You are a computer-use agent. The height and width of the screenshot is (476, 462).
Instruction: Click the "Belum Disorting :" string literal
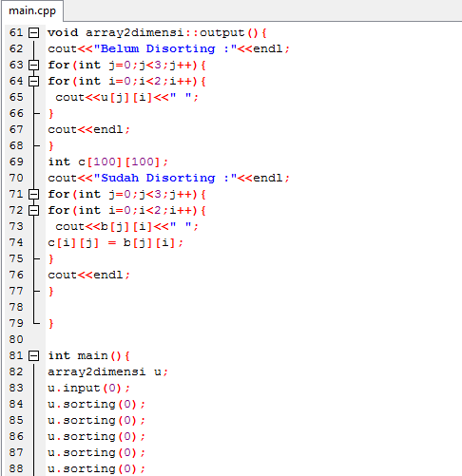(x=165, y=48)
